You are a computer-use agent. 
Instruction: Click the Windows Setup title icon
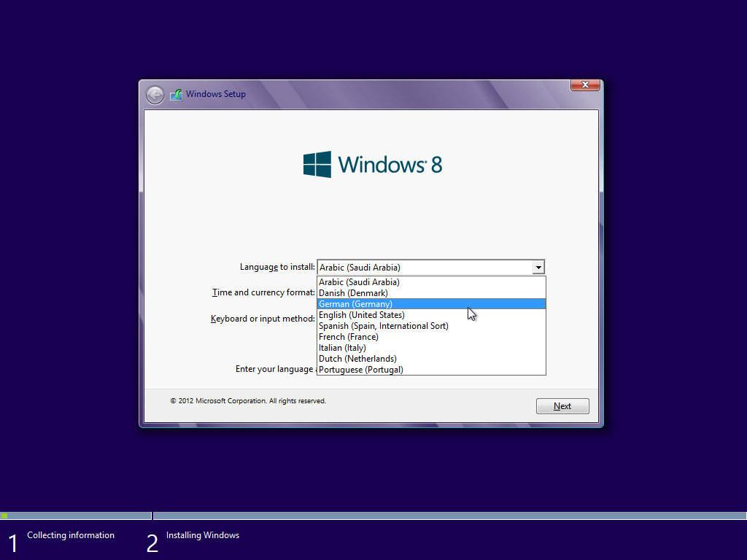pos(177,94)
